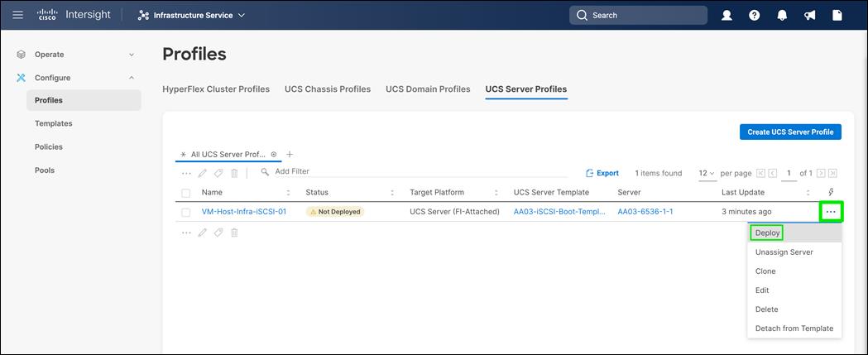The image size is (868, 355).
Task: Choose Unassign Server from the context menu
Action: (794, 252)
